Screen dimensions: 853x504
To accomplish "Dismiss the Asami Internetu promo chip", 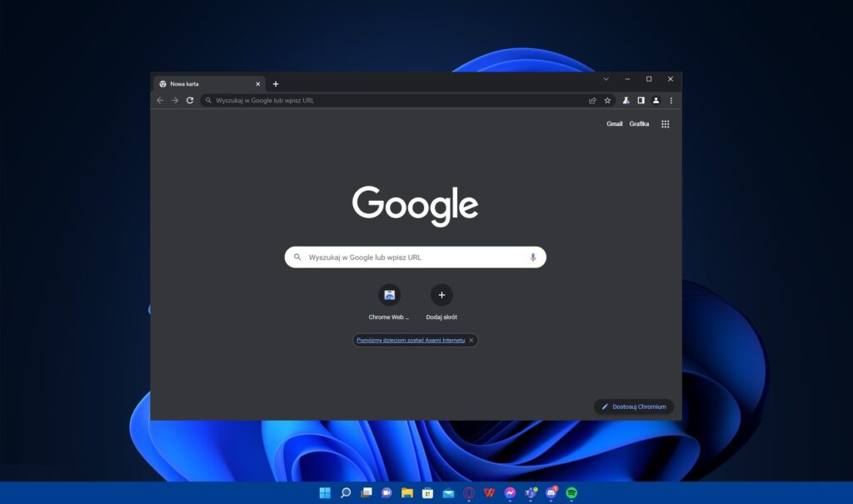I will pos(471,340).
